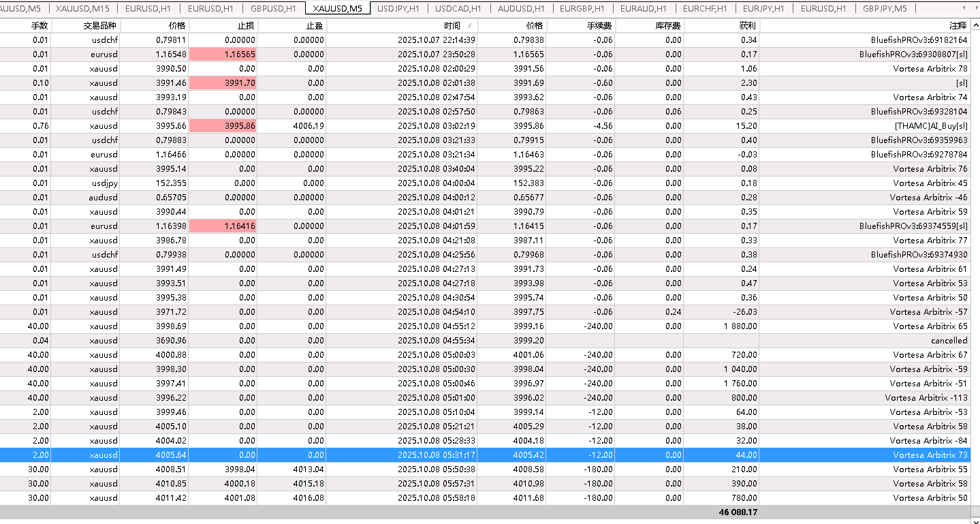Open the GBPUSD,H1 chart tab
This screenshot has width=980, height=524.
tap(273, 8)
